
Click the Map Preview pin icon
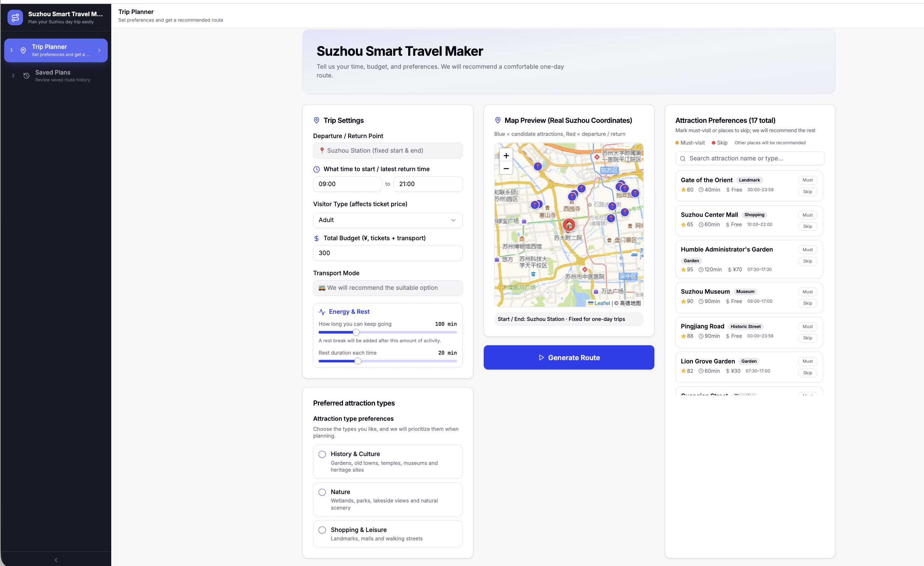pos(498,120)
